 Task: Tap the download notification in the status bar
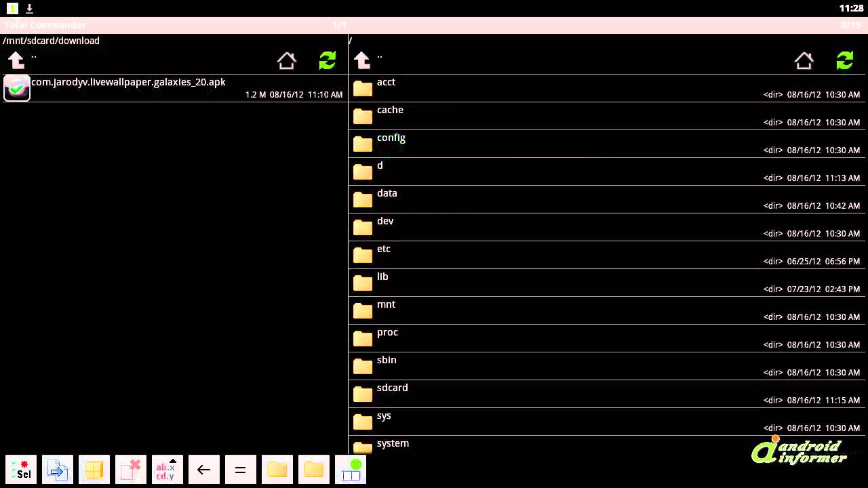point(29,8)
